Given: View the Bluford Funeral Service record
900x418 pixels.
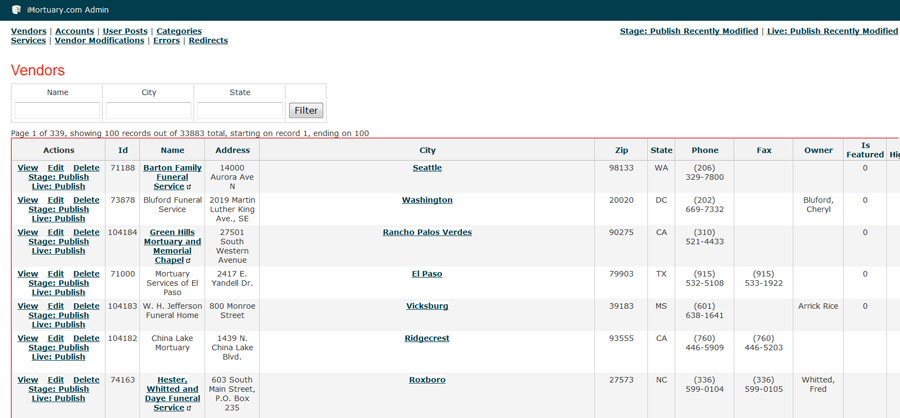Looking at the screenshot, I should pos(28,200).
